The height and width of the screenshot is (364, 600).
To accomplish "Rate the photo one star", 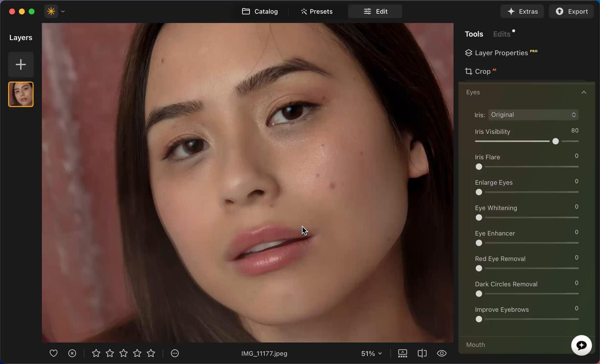I will coord(96,353).
